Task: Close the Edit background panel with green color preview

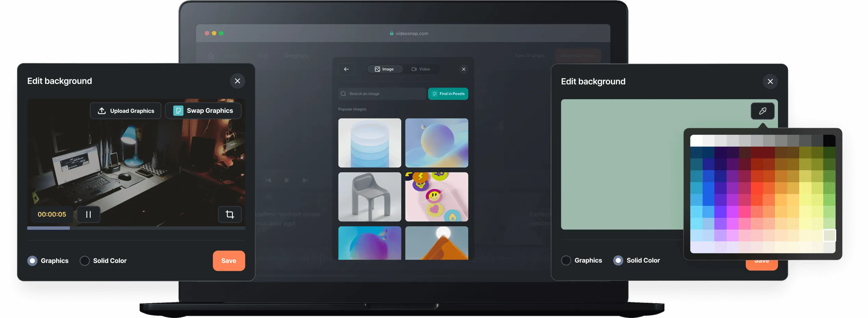Action: point(770,81)
